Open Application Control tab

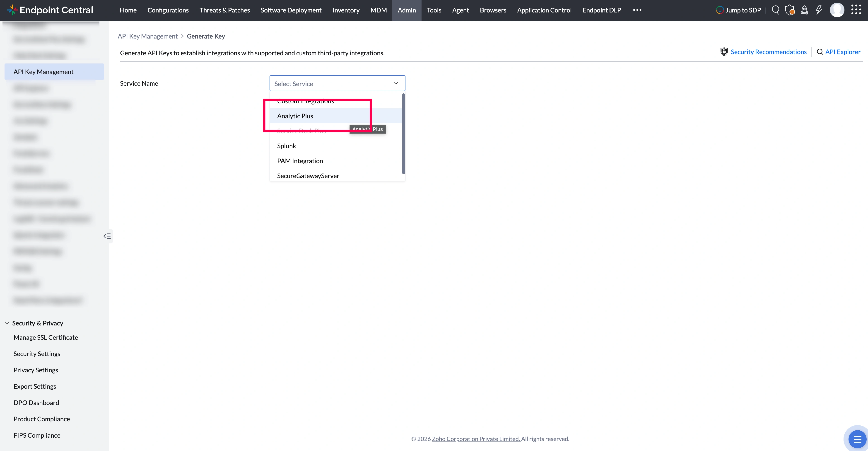point(544,10)
